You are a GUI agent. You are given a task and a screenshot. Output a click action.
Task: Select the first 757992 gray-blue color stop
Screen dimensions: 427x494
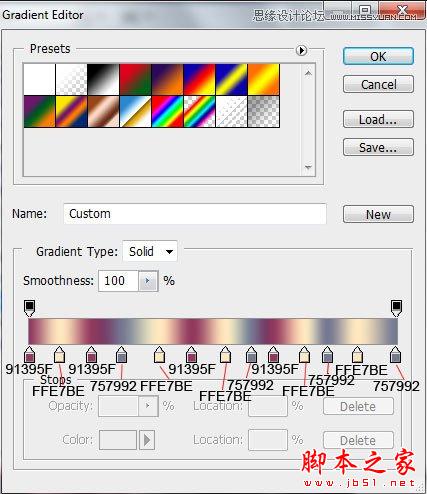(122, 355)
